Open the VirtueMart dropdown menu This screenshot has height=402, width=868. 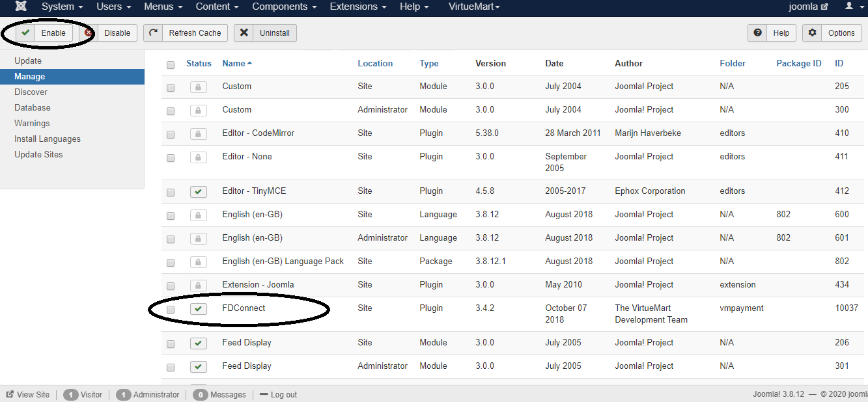click(x=474, y=7)
